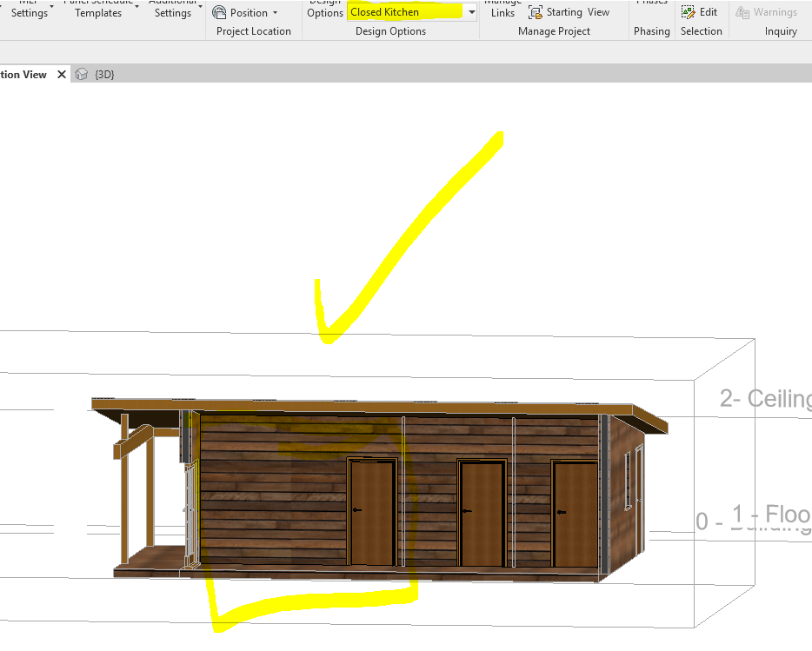Switch to the {3D} view tab
The height and width of the screenshot is (651, 812).
pos(104,75)
